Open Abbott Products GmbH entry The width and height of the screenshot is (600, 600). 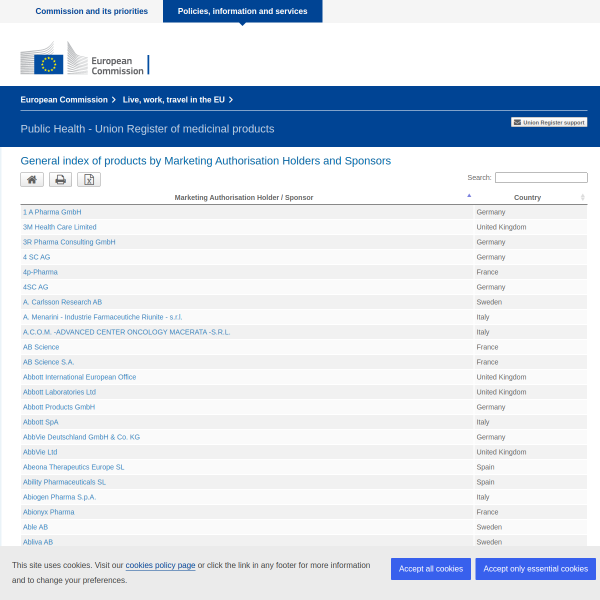click(59, 407)
